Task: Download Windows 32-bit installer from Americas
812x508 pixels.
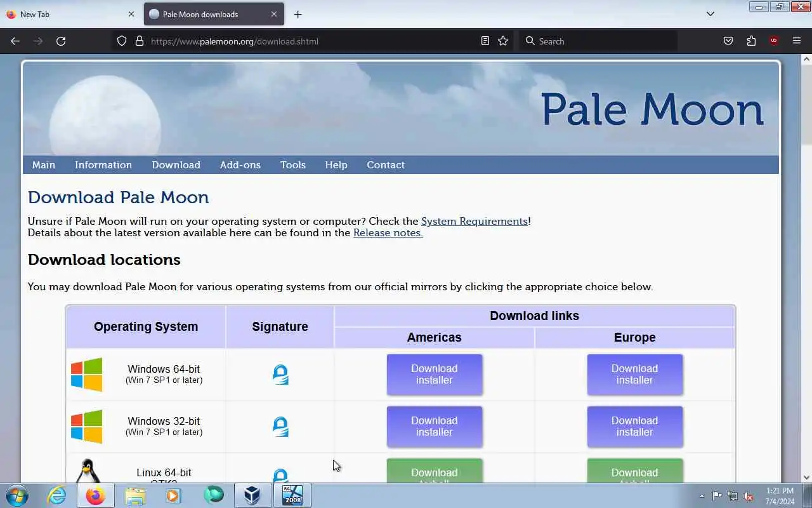Action: tap(435, 427)
